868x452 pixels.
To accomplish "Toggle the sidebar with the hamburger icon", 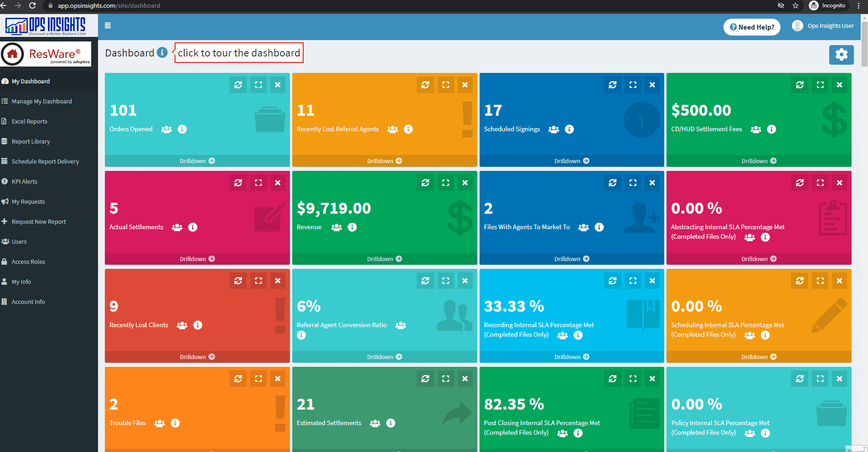I will tap(108, 26).
